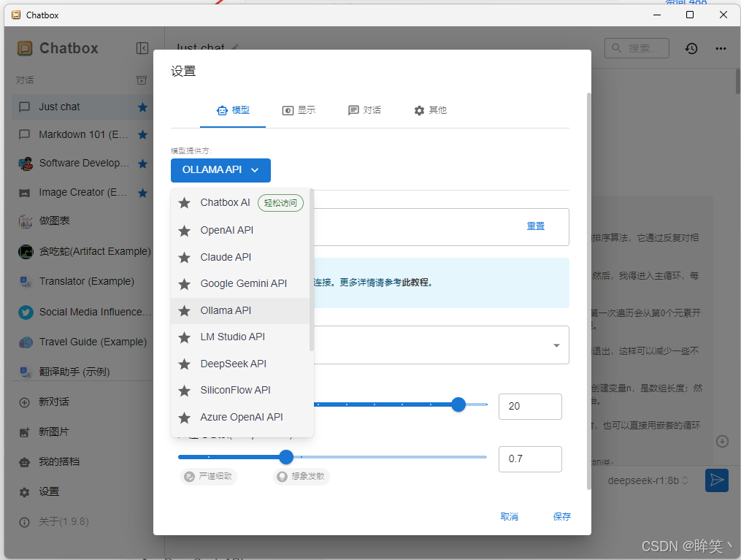This screenshot has height=560, width=741.
Task: Click the star icon beside DeepSeek API
Action: 184,364
